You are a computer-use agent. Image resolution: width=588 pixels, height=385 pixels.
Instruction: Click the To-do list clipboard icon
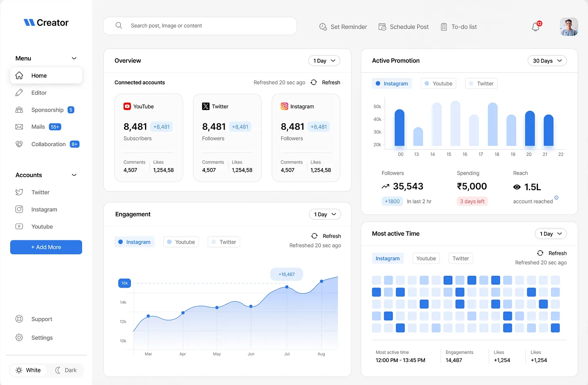(443, 27)
